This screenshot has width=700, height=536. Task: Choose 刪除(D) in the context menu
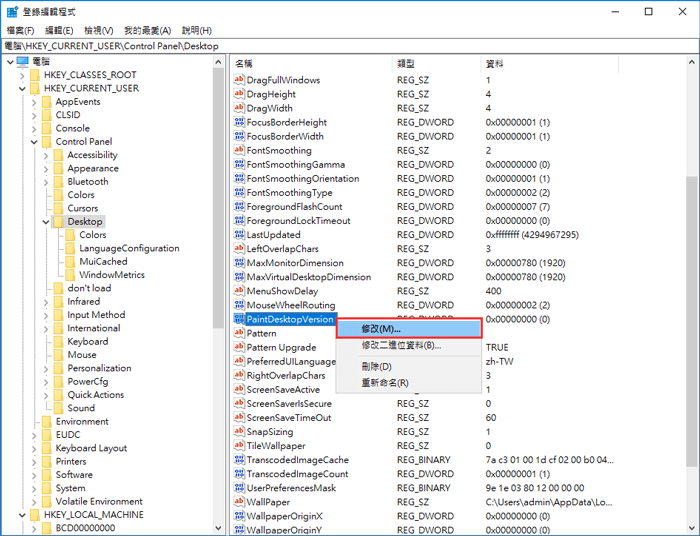[409, 366]
